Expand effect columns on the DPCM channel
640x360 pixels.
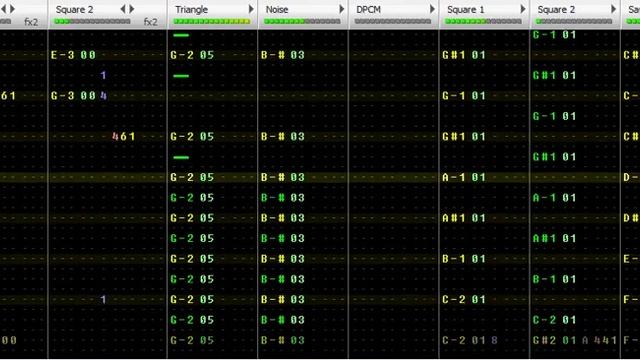(432, 9)
